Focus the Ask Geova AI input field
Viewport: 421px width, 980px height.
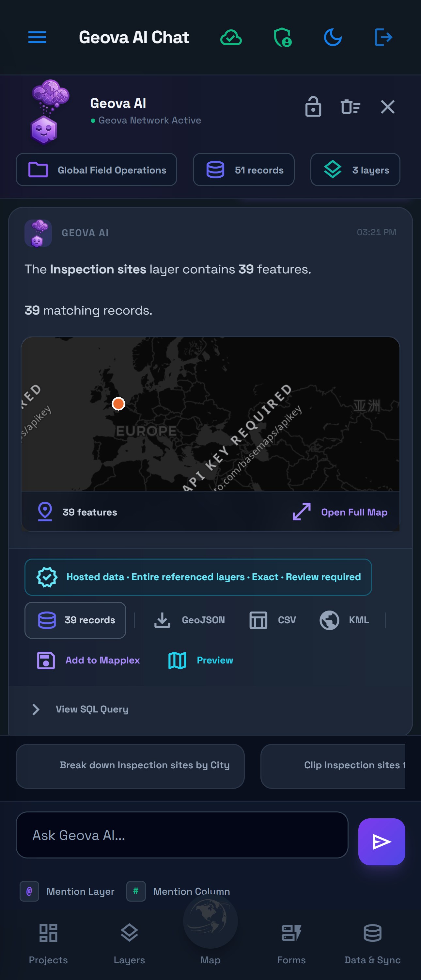point(182,835)
